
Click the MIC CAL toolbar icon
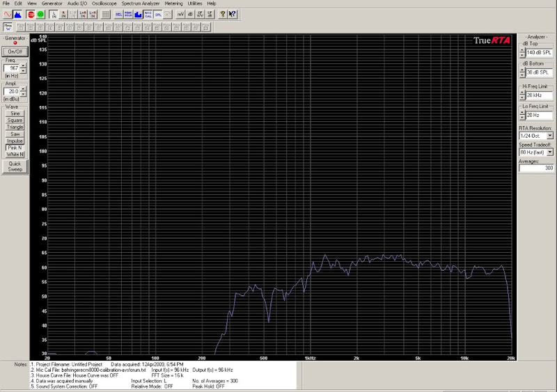pos(148,14)
